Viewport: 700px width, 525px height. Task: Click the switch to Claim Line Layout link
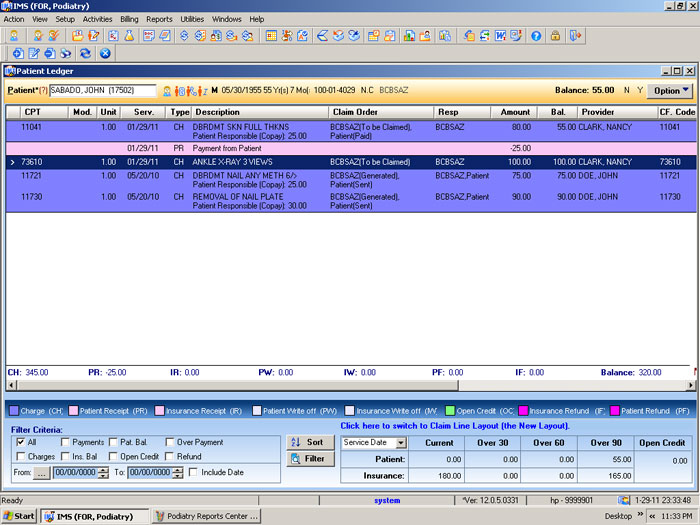pos(455,426)
